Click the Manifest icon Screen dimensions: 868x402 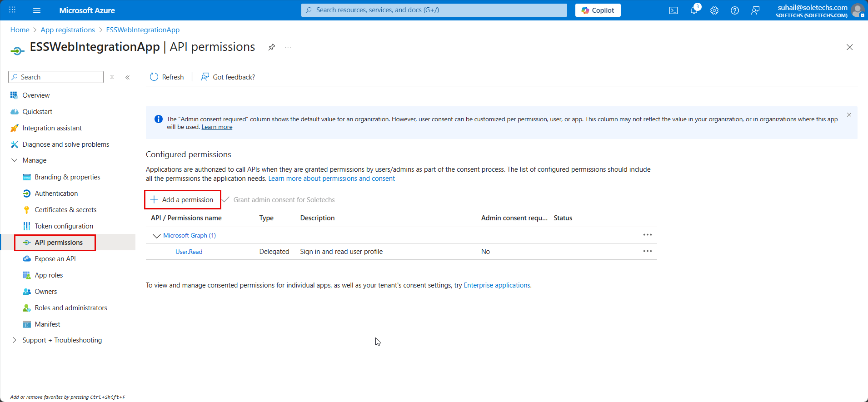pyautogui.click(x=27, y=324)
